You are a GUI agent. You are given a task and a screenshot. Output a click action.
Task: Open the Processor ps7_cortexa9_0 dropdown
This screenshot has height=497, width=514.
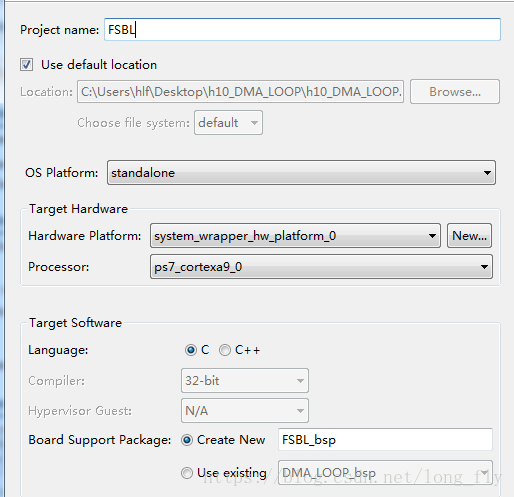point(321,267)
